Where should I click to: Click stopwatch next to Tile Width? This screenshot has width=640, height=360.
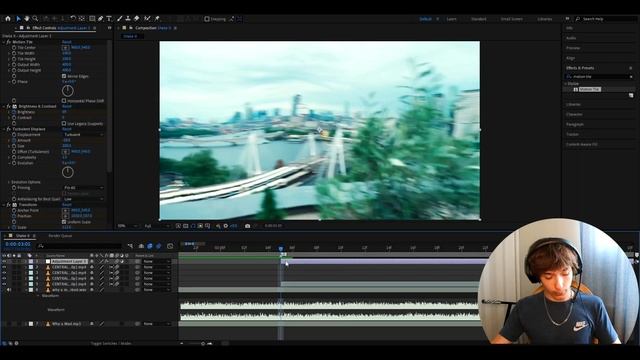tap(14, 53)
